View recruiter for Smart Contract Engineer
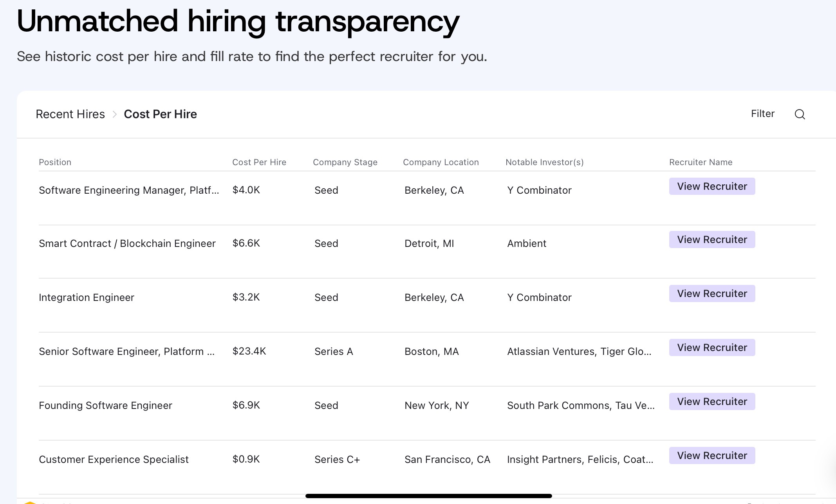The image size is (836, 504). [x=711, y=239]
